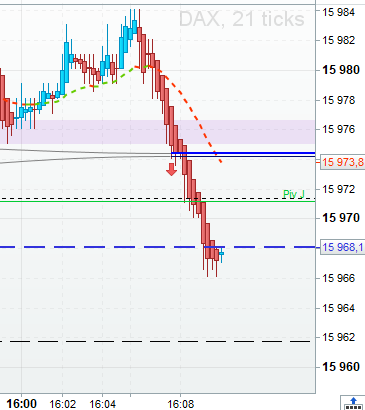Image resolution: width=365 pixels, height=410 pixels.
Task: Select the small cyan last candle
Action: point(221,255)
